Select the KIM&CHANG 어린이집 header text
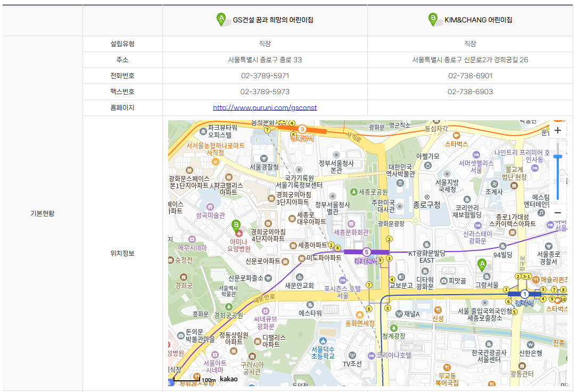Image resolution: width=578 pixels, height=392 pixels. pyautogui.click(x=478, y=20)
